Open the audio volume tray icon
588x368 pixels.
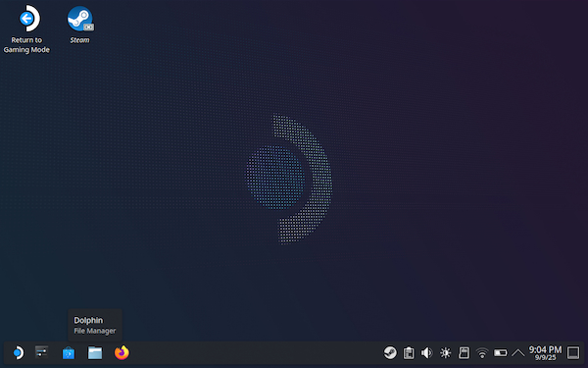pos(426,353)
